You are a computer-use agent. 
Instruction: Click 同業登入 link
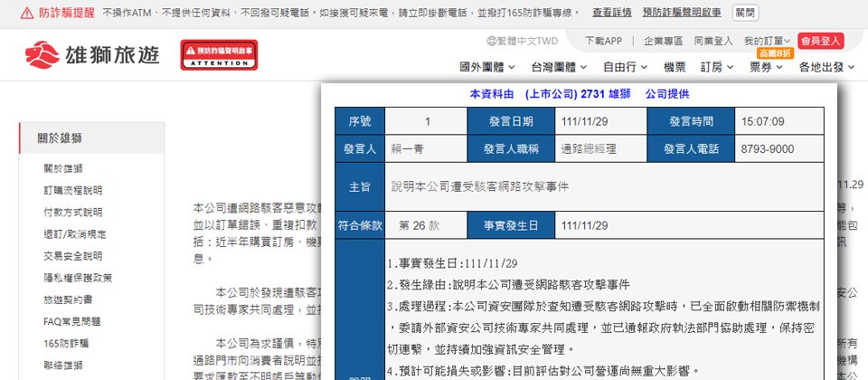coord(713,41)
